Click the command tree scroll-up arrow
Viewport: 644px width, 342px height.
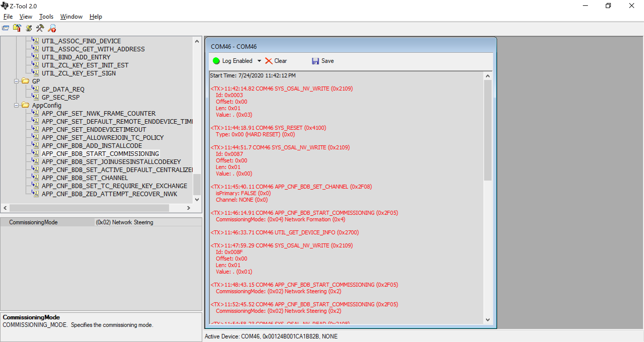pyautogui.click(x=197, y=41)
